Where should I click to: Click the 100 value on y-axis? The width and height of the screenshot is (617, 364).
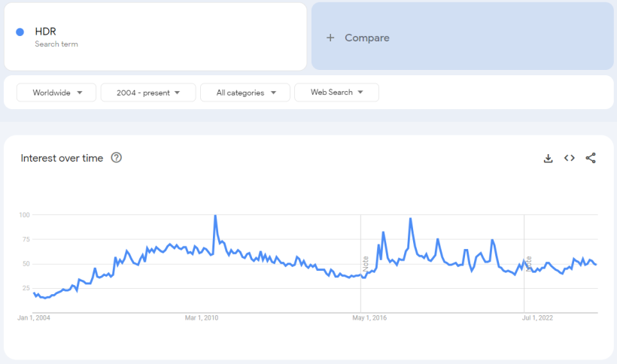[x=24, y=215]
